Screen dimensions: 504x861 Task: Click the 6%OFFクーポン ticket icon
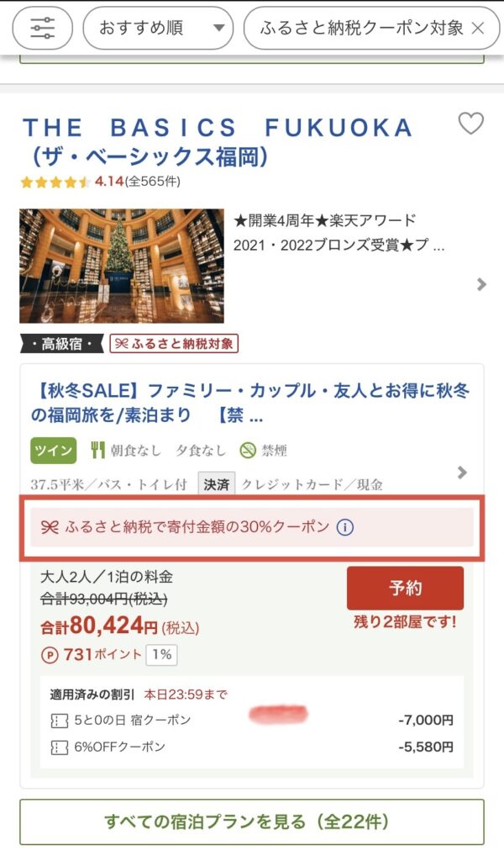(x=60, y=747)
